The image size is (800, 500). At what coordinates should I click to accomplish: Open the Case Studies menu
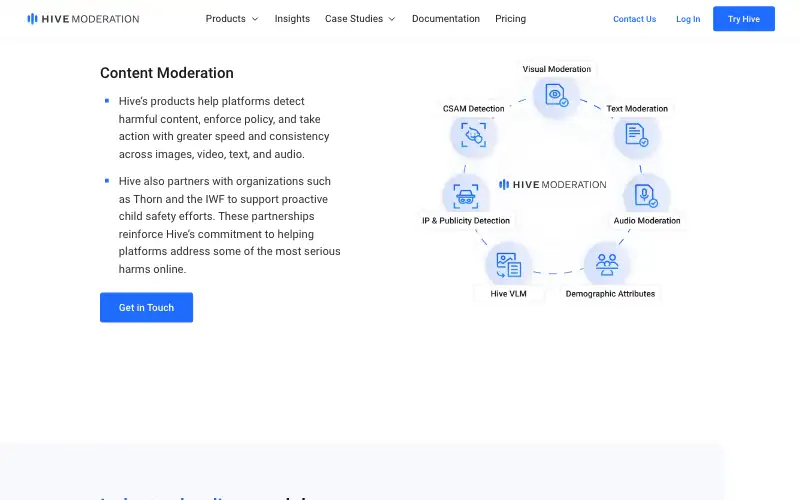tap(354, 19)
